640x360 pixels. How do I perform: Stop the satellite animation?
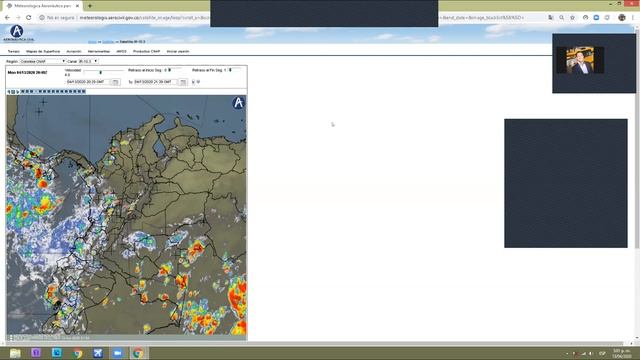[x=13, y=92]
